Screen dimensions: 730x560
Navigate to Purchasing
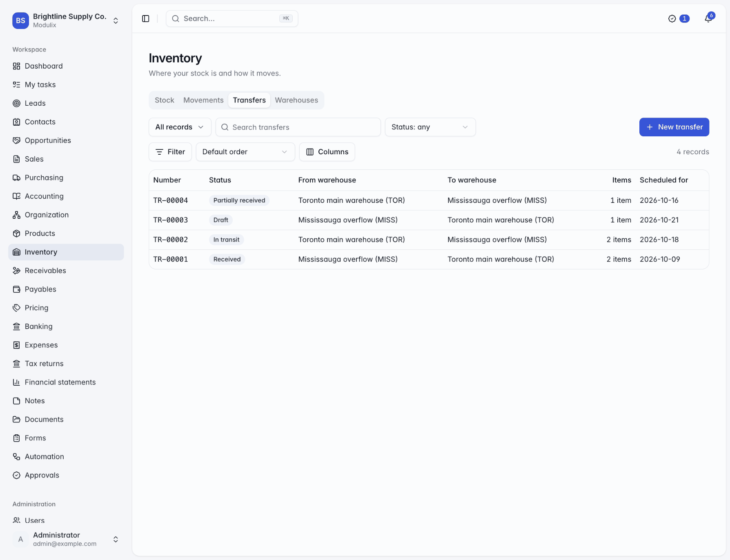pos(66,178)
